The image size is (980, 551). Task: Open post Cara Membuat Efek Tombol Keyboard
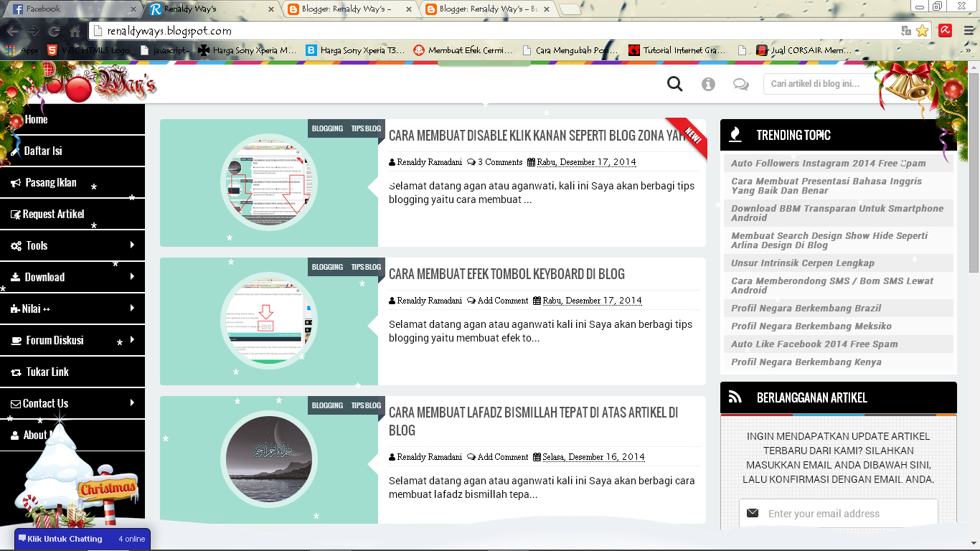(x=507, y=274)
